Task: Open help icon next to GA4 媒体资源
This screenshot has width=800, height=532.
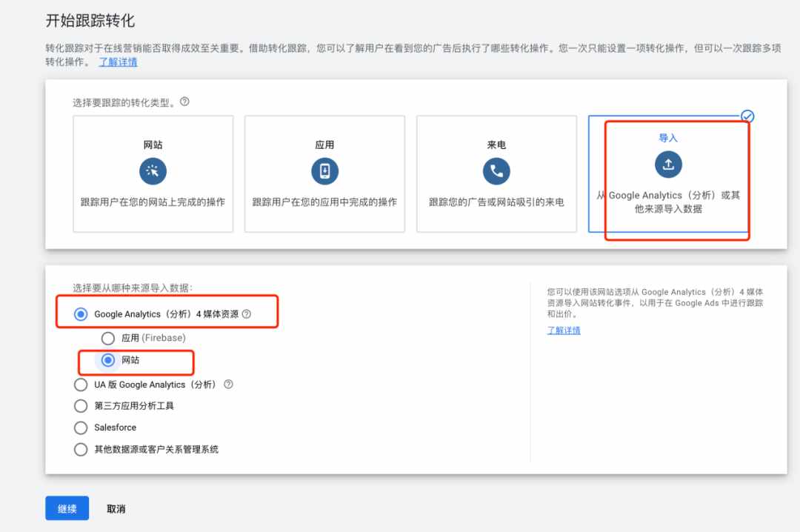Action: click(247, 314)
